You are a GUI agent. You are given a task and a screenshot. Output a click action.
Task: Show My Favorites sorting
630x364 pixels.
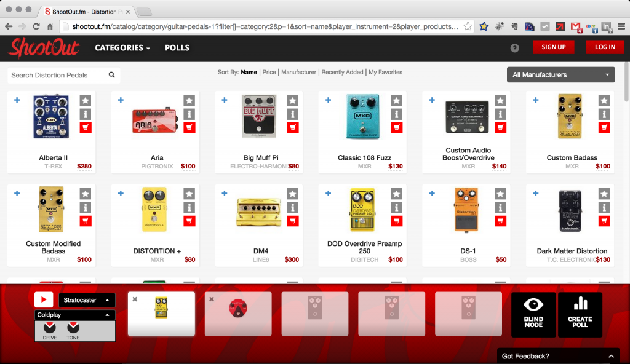coord(385,73)
